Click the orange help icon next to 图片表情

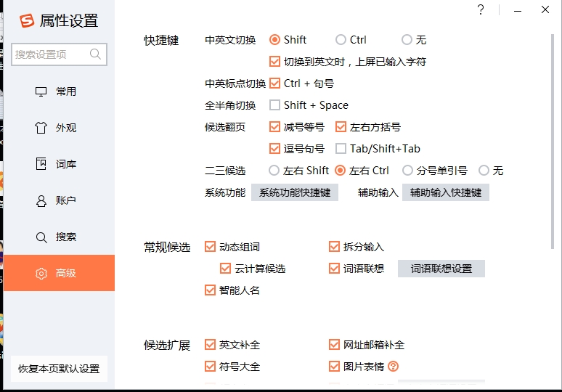pos(394,367)
